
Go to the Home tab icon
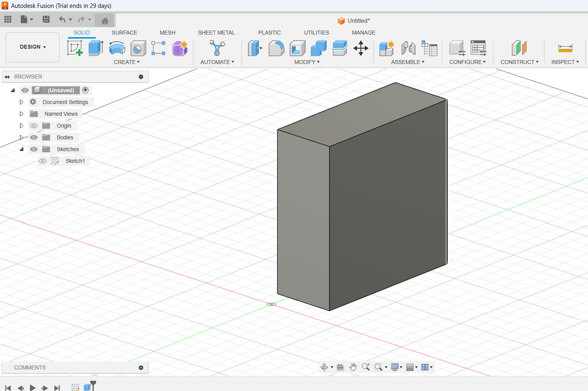[105, 21]
